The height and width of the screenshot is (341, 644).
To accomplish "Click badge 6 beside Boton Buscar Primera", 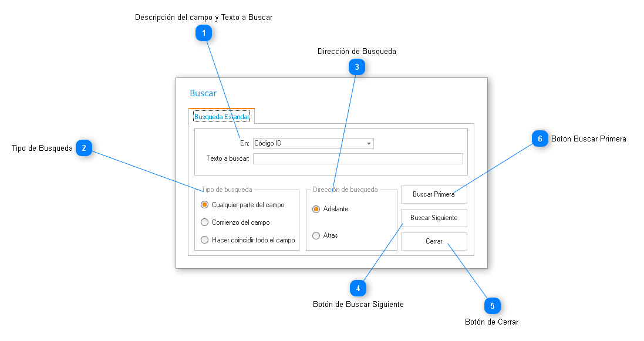I will click(540, 139).
